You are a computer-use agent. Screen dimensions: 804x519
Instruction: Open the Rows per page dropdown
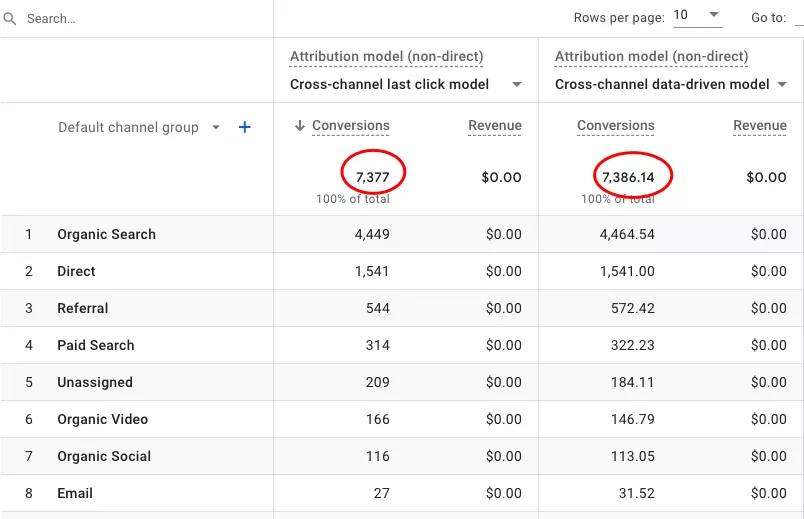click(x=697, y=16)
